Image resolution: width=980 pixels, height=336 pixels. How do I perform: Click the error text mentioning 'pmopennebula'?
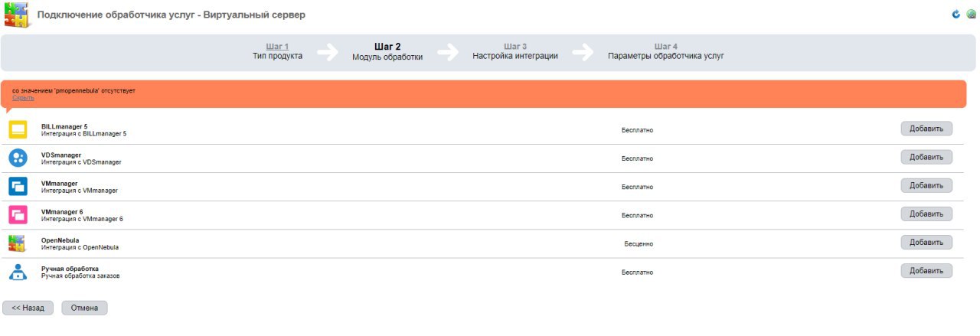pyautogui.click(x=73, y=91)
